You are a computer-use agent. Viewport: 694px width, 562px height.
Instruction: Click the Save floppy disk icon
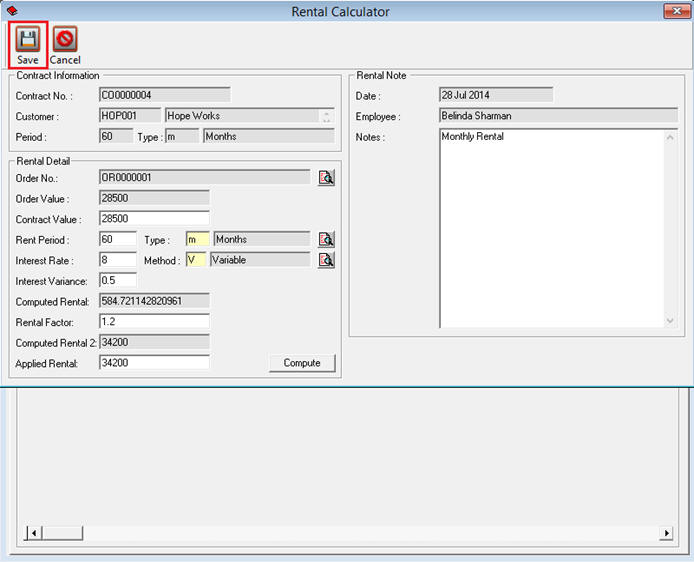tap(28, 38)
